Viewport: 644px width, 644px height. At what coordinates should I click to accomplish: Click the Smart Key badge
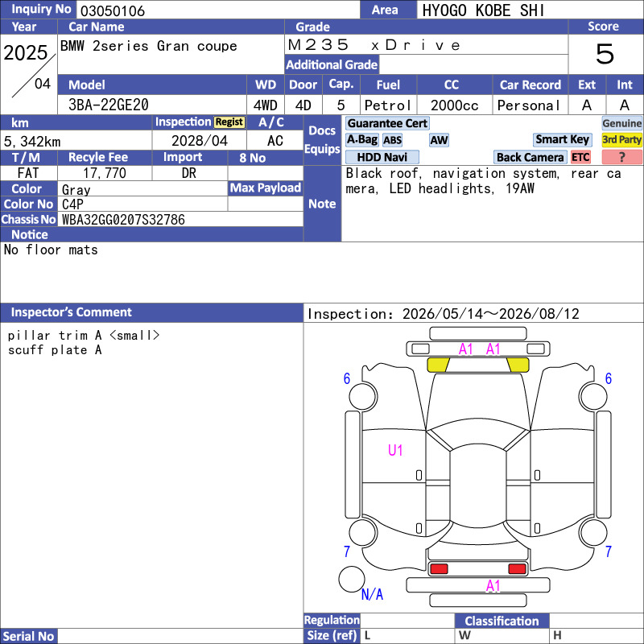coord(562,139)
